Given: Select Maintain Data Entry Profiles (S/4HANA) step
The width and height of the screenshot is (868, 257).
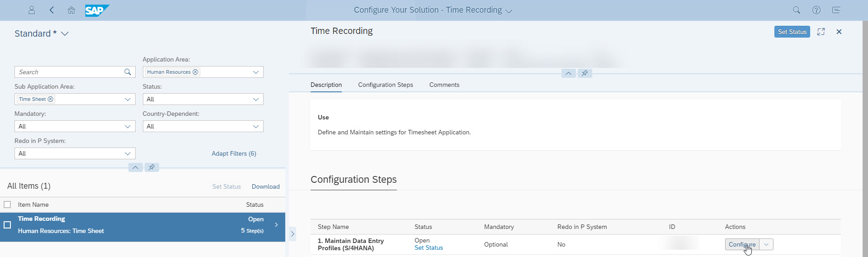Looking at the screenshot, I should pos(351,244).
